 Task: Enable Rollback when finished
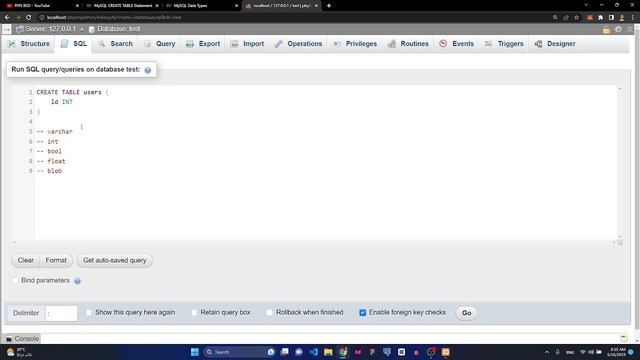[x=269, y=312]
